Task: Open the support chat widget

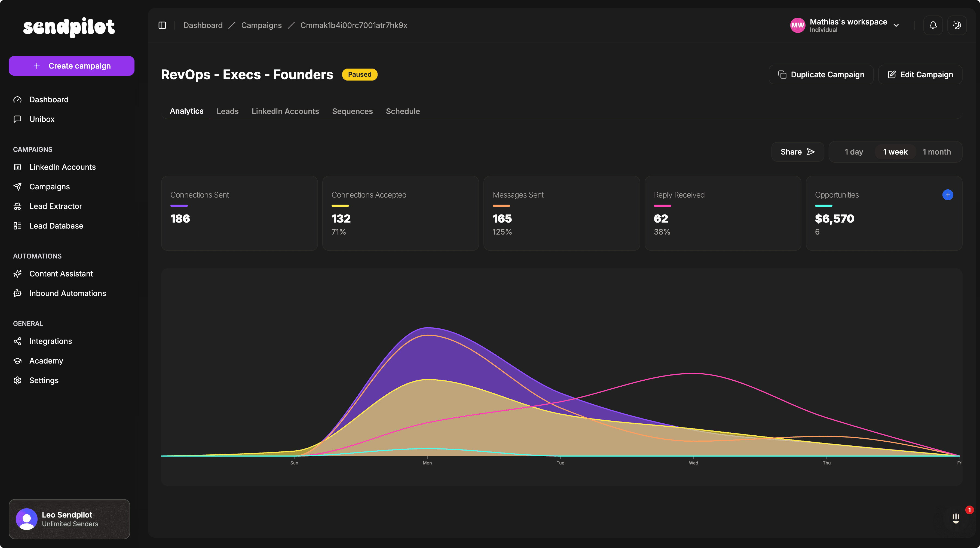Action: point(956,518)
